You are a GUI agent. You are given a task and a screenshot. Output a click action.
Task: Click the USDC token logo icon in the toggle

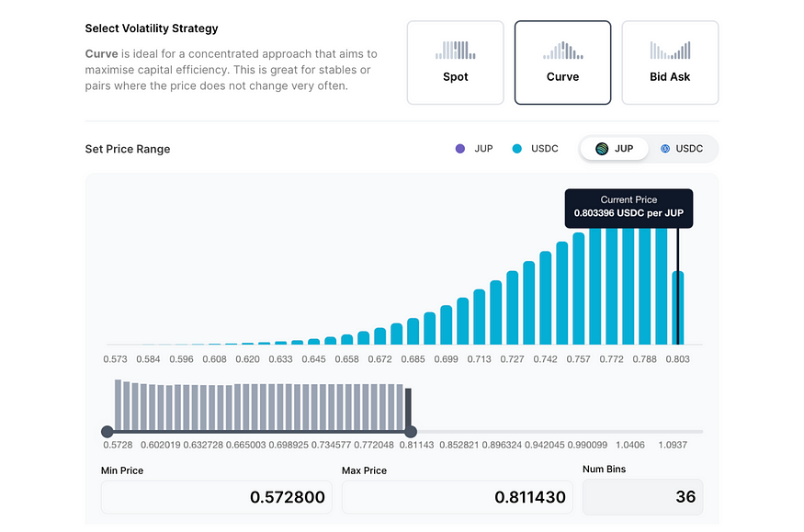click(665, 149)
